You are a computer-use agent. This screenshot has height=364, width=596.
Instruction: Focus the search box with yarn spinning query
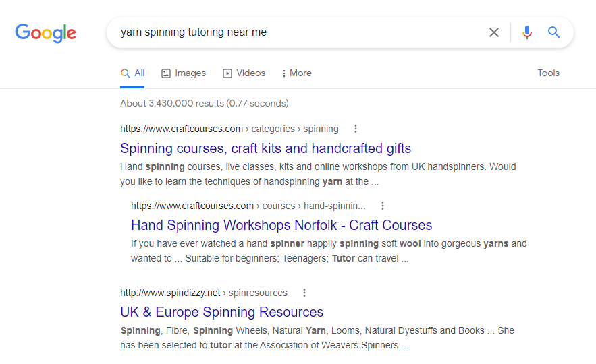[x=296, y=32]
